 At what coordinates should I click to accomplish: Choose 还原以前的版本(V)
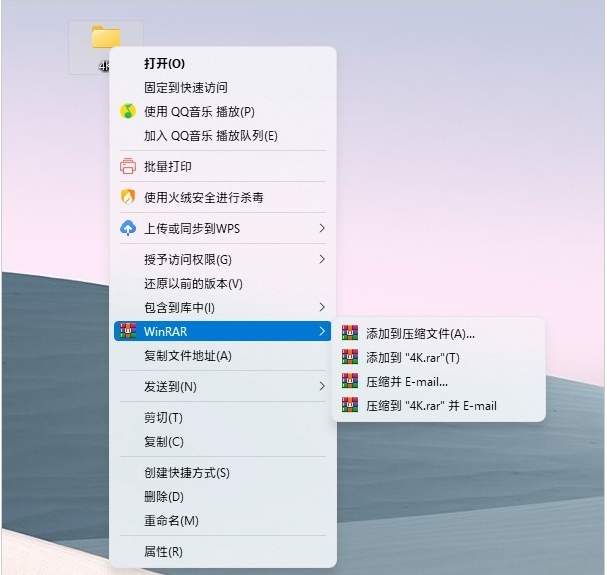click(x=223, y=283)
